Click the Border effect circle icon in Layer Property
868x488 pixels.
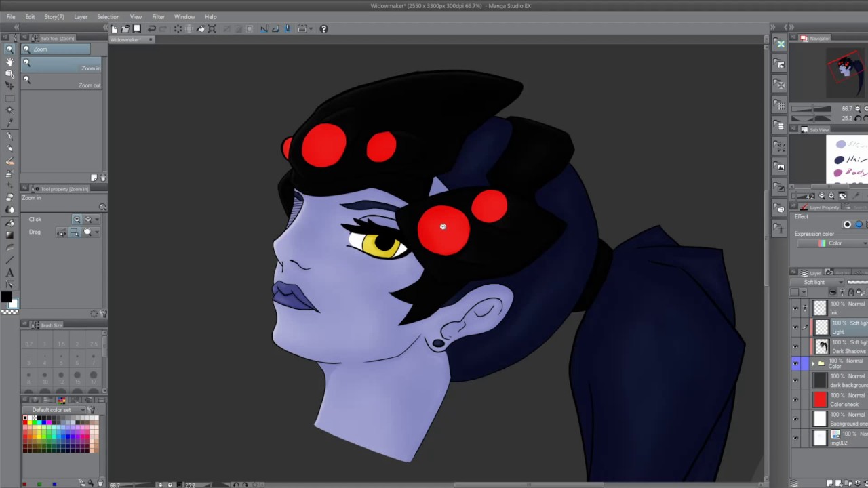point(847,224)
